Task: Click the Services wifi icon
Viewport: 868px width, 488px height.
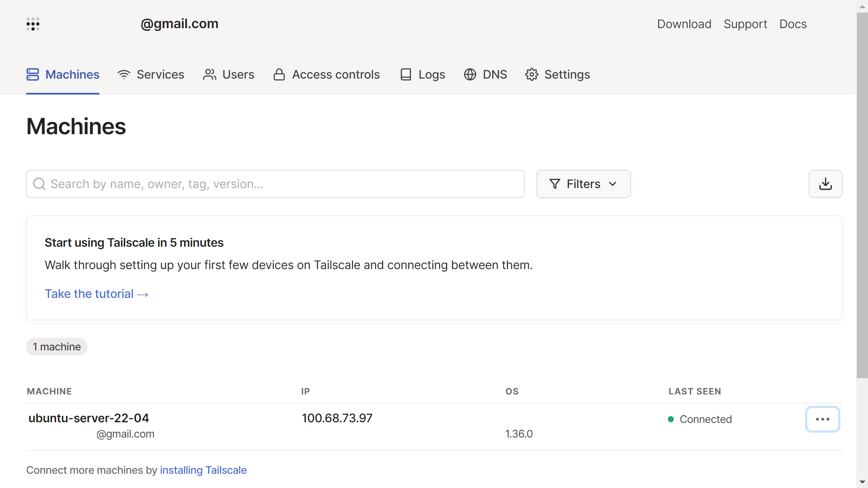Action: [124, 75]
